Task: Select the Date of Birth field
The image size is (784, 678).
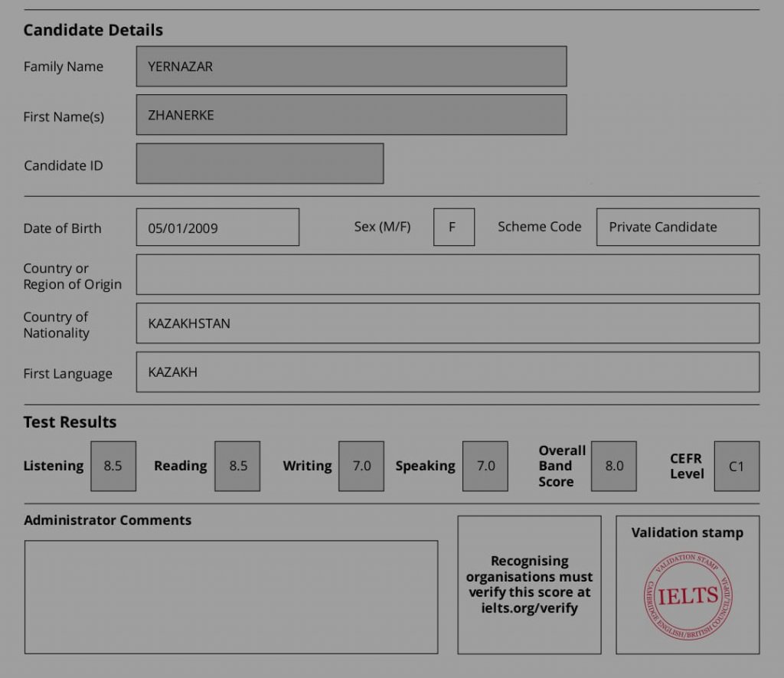Action: [217, 228]
